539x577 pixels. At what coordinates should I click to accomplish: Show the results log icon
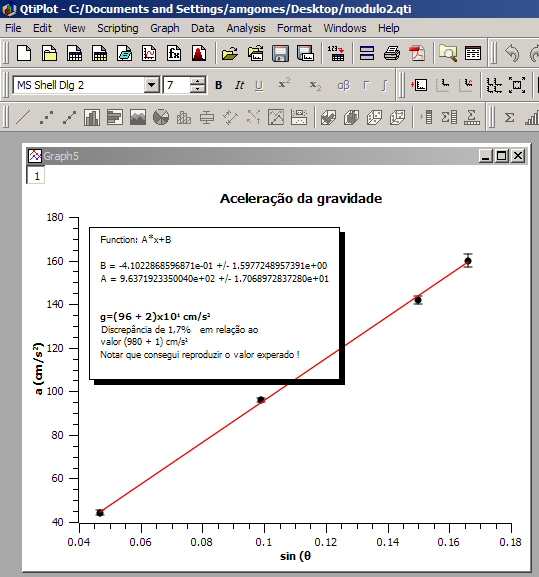pyautogui.click(x=473, y=53)
